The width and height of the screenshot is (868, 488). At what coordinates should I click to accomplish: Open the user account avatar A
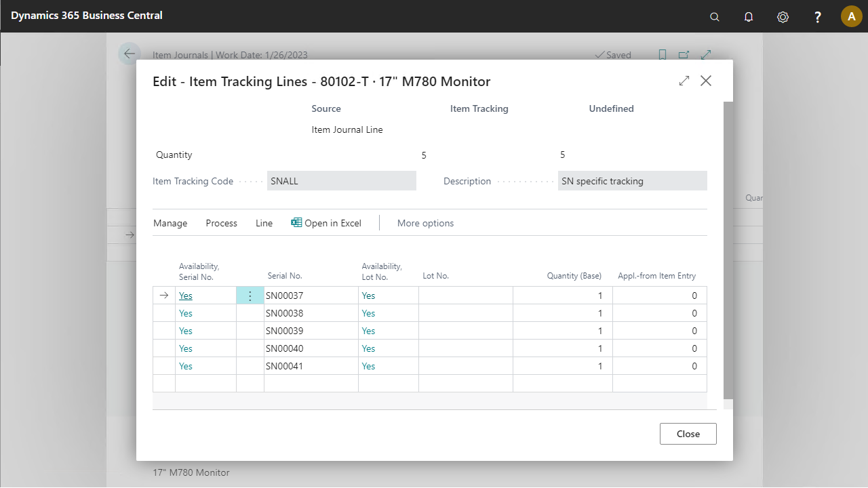coord(852,16)
